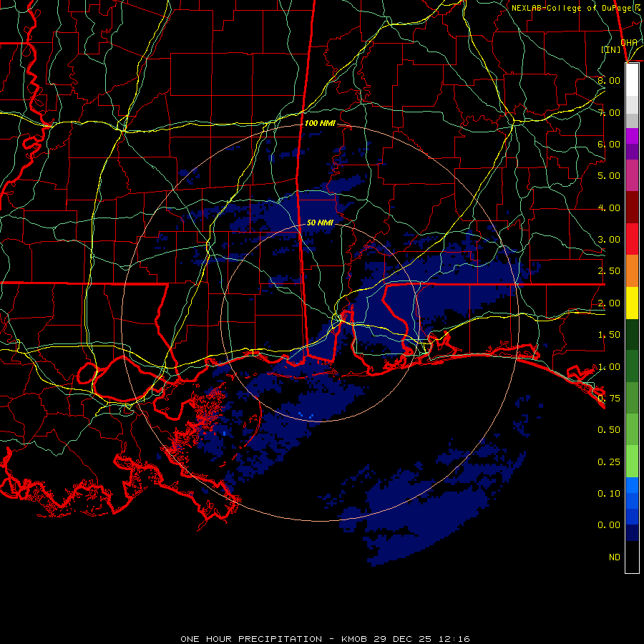Select the orange legend swatch near 2.50

point(632,271)
